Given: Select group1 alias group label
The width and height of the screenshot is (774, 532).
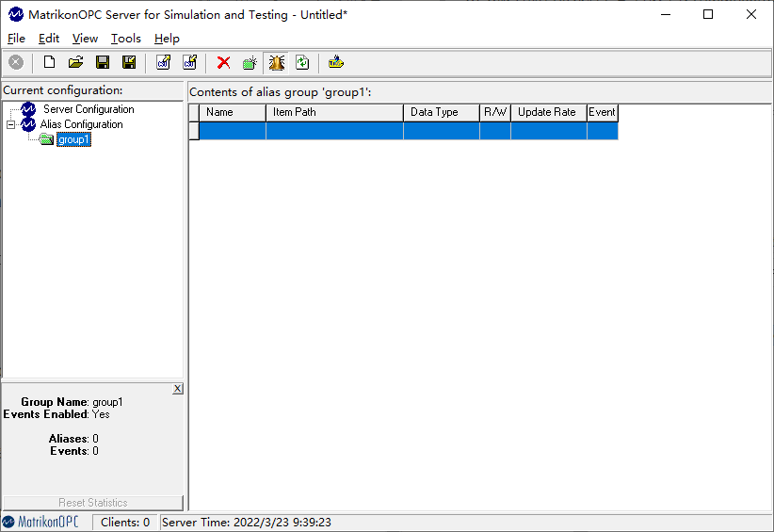Looking at the screenshot, I should 73,139.
